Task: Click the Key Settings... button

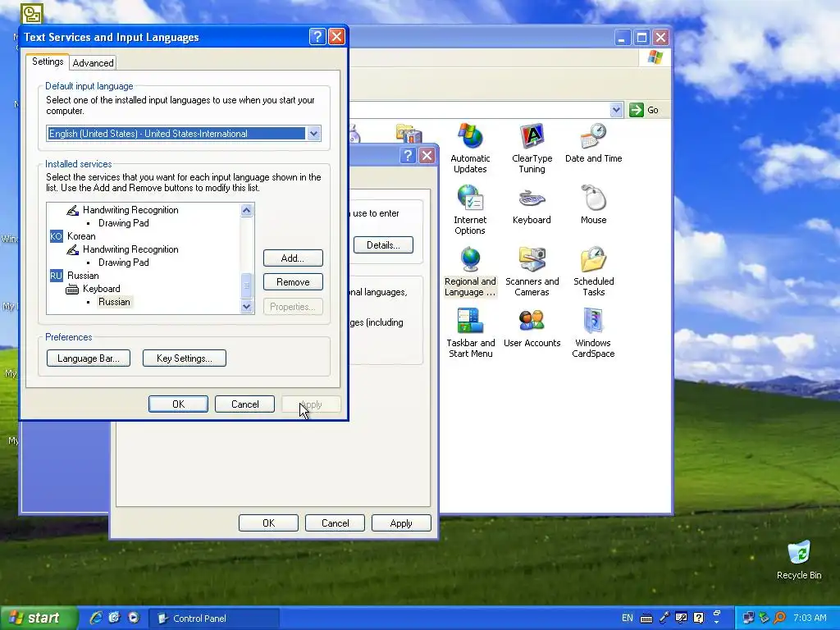Action: tap(185, 358)
